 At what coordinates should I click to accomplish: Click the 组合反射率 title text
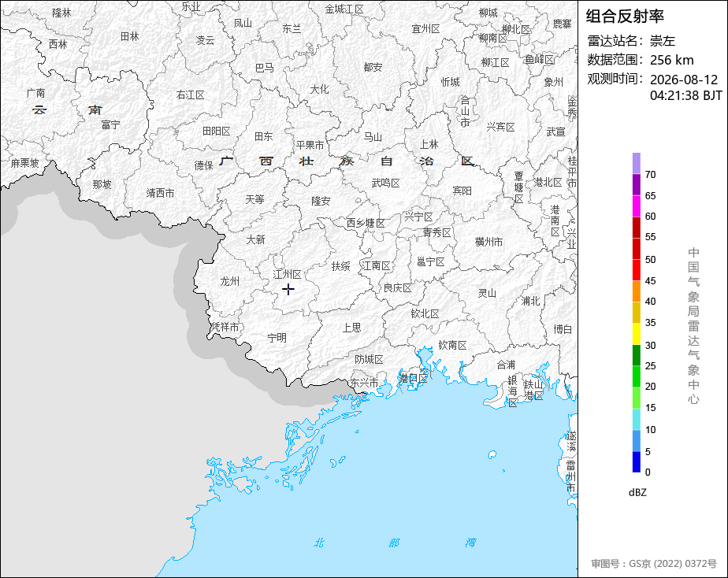[625, 17]
